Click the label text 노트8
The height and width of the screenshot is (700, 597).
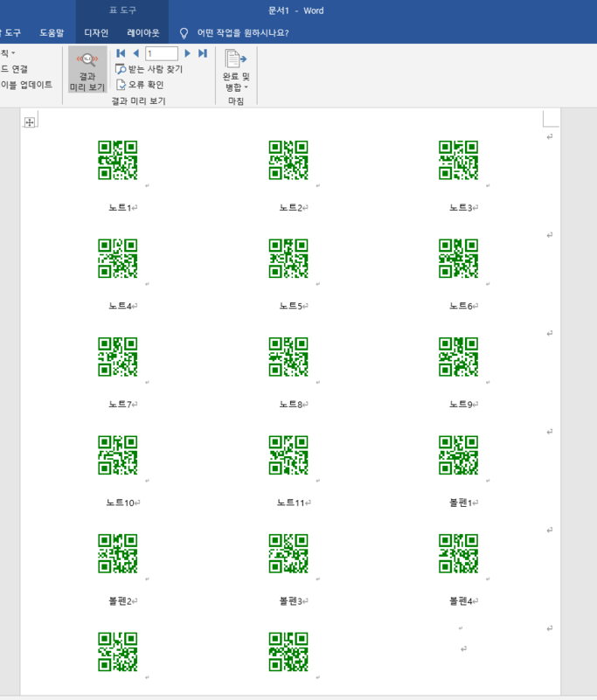(291, 404)
